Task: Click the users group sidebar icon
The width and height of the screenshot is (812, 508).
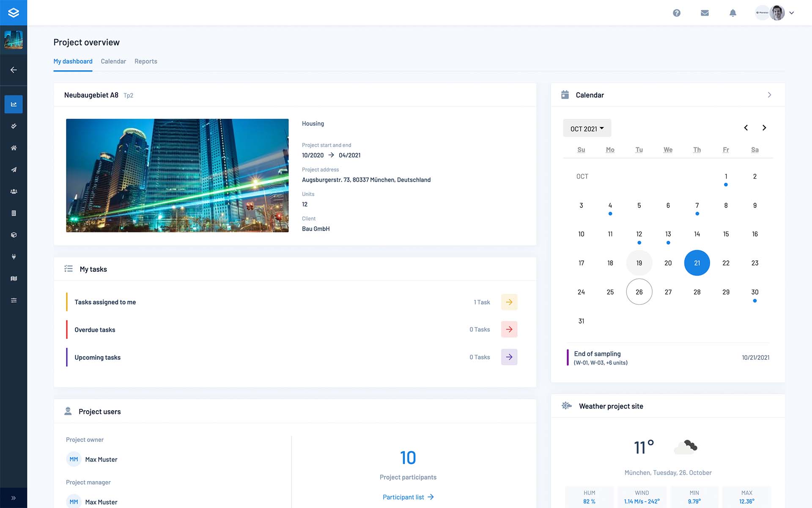Action: tap(14, 191)
